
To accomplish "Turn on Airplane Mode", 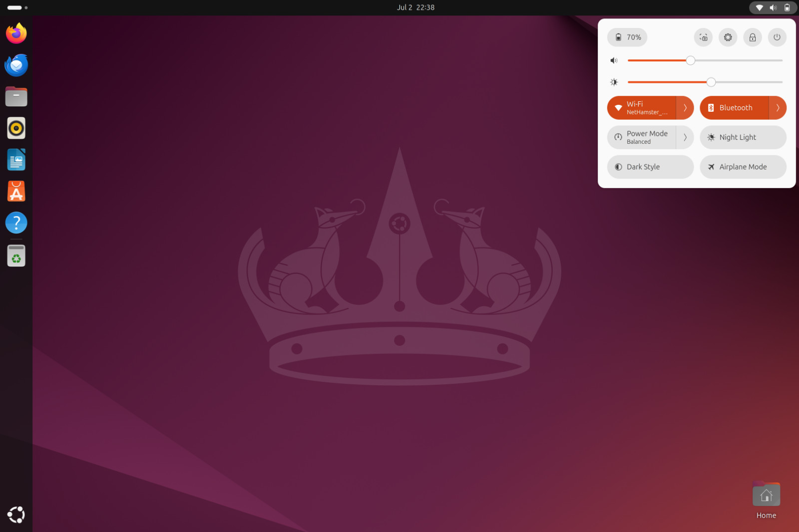I will coord(743,167).
